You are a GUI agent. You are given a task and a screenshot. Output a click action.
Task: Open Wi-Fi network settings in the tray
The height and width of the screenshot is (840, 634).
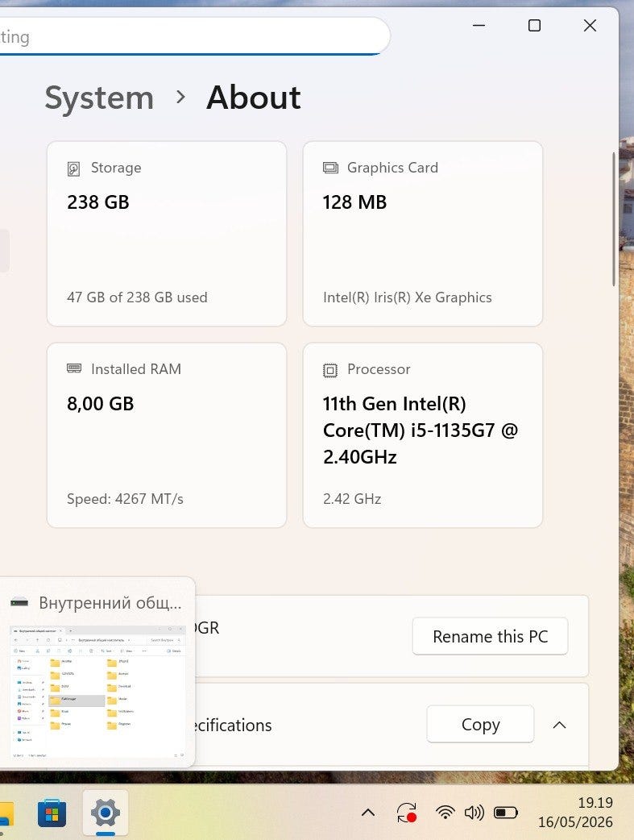445,813
